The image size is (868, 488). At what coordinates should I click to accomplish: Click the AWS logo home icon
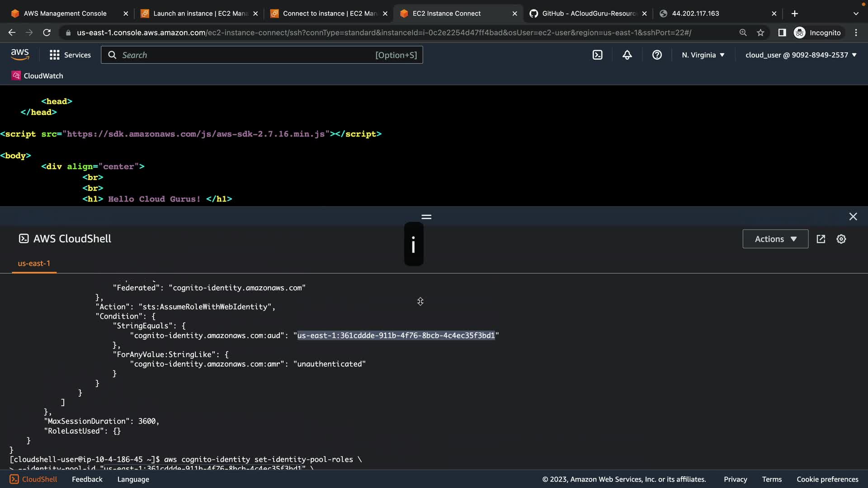20,55
